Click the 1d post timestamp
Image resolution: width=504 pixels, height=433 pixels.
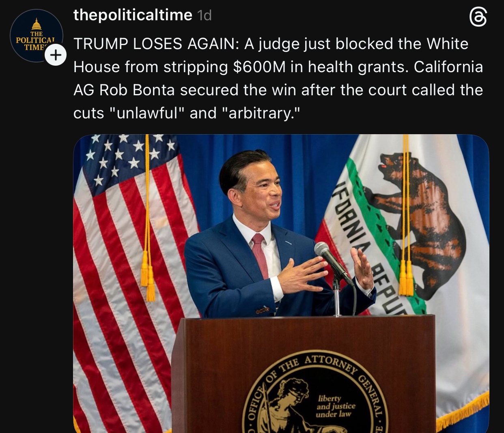pyautogui.click(x=204, y=15)
